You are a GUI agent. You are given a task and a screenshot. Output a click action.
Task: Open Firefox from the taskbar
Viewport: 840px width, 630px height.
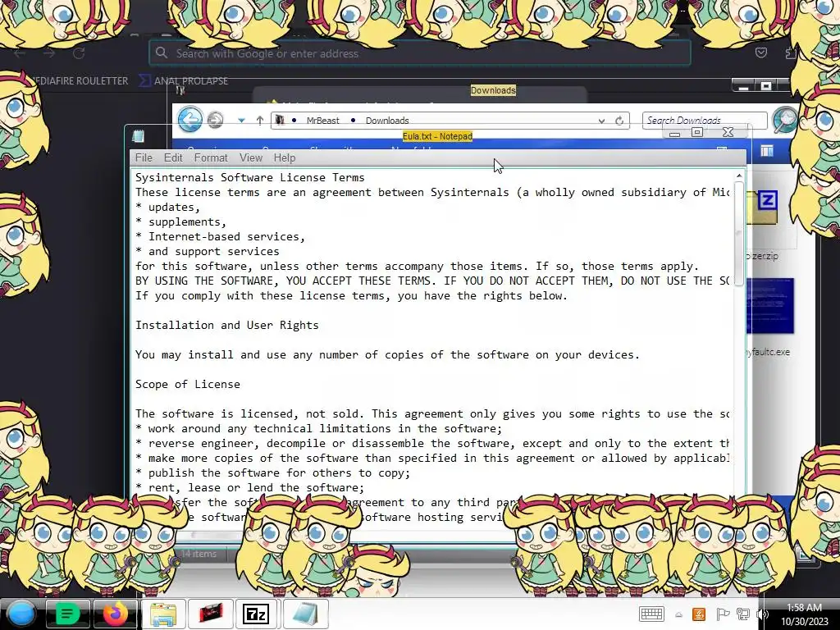(115, 614)
